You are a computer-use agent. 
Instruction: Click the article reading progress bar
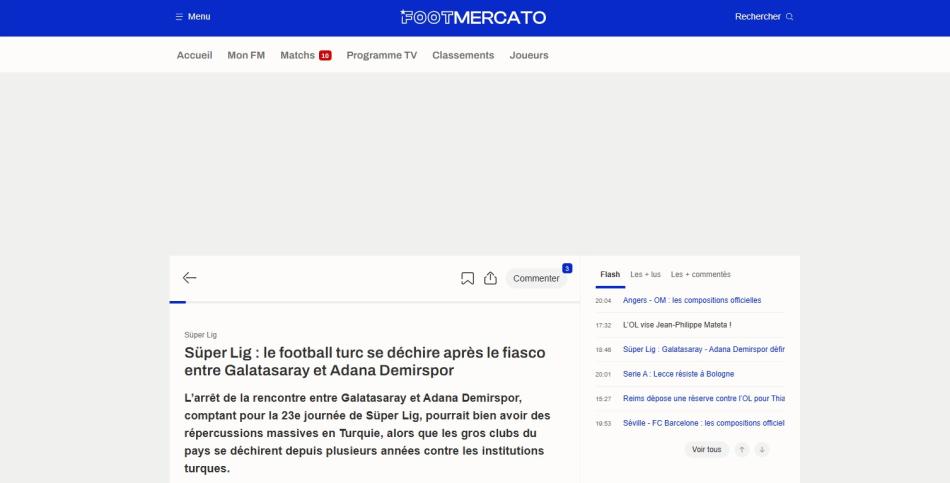pos(374,302)
